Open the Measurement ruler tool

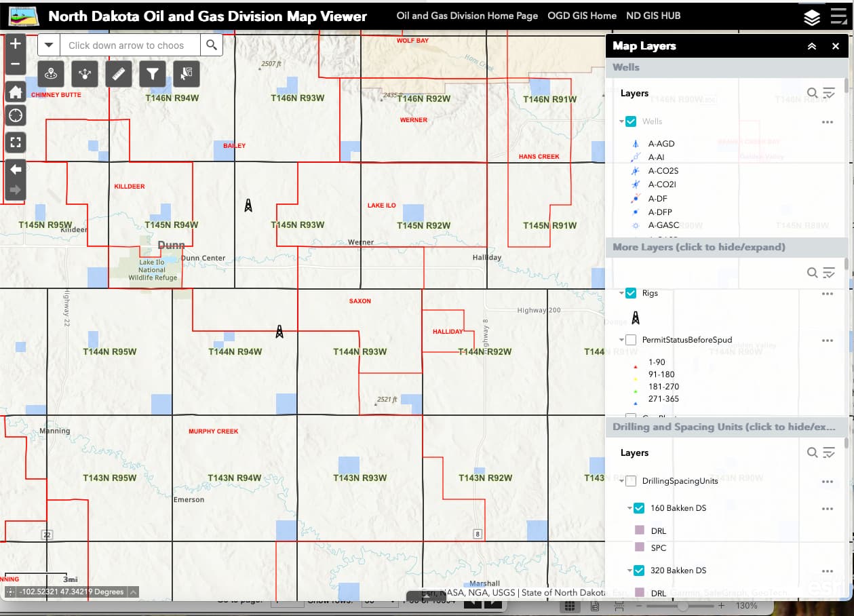(118, 73)
